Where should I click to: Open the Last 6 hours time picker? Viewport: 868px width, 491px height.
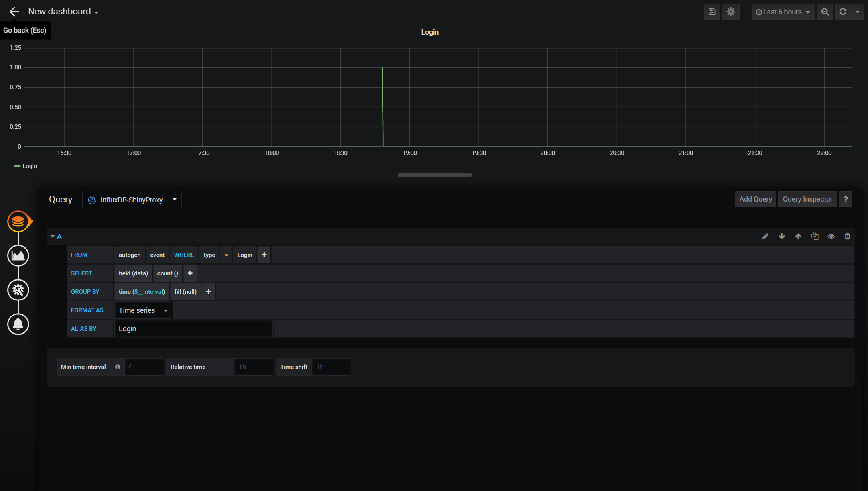(x=783, y=12)
